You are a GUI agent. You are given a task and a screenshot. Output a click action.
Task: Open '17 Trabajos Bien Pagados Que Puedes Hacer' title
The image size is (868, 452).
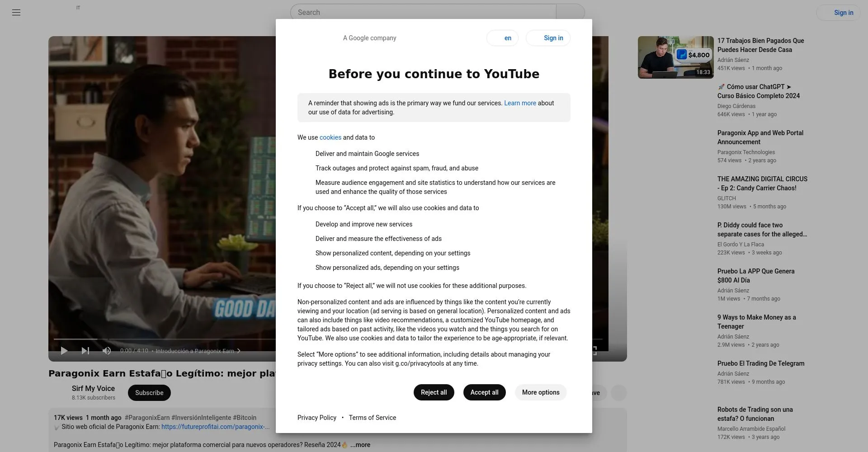760,45
